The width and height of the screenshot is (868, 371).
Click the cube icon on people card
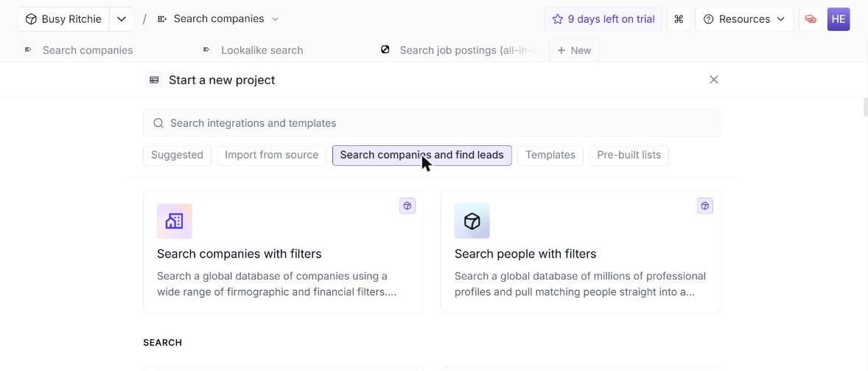472,221
